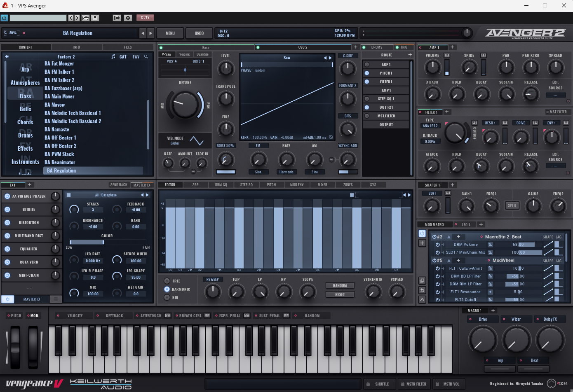Viewport: 573px width, 392px height.
Task: Add a new FX rack tab
Action: tap(29, 184)
